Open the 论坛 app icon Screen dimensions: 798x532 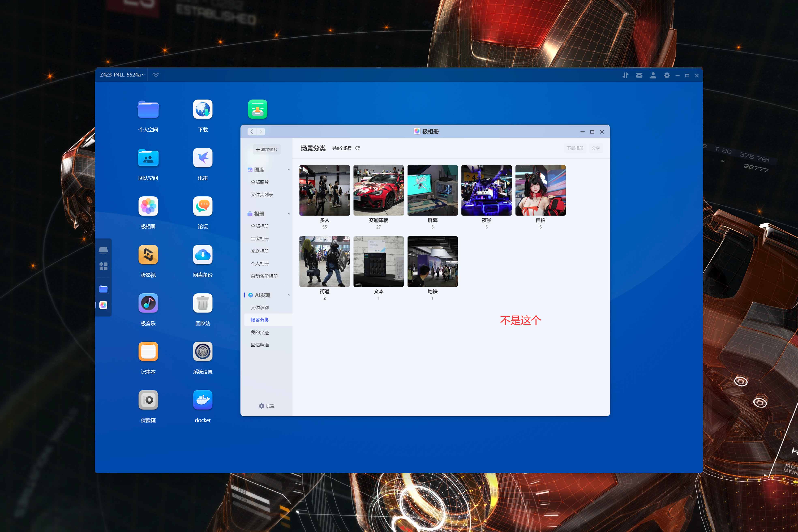click(203, 206)
